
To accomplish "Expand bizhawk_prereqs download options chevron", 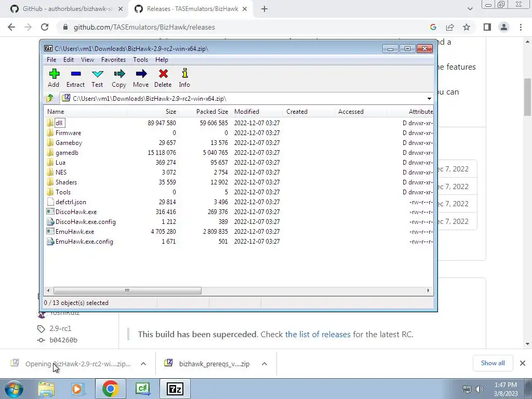I will click(264, 364).
